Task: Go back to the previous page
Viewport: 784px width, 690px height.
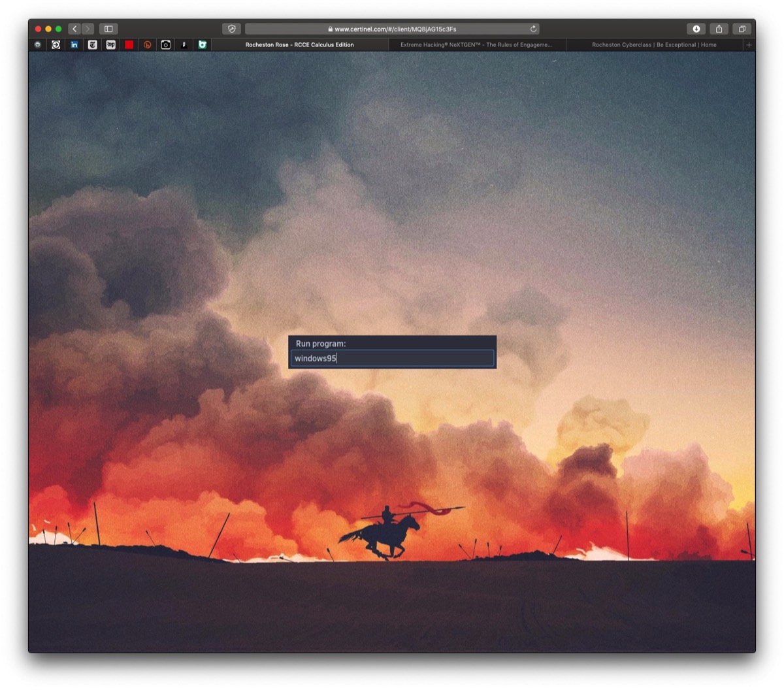Action: pos(74,29)
